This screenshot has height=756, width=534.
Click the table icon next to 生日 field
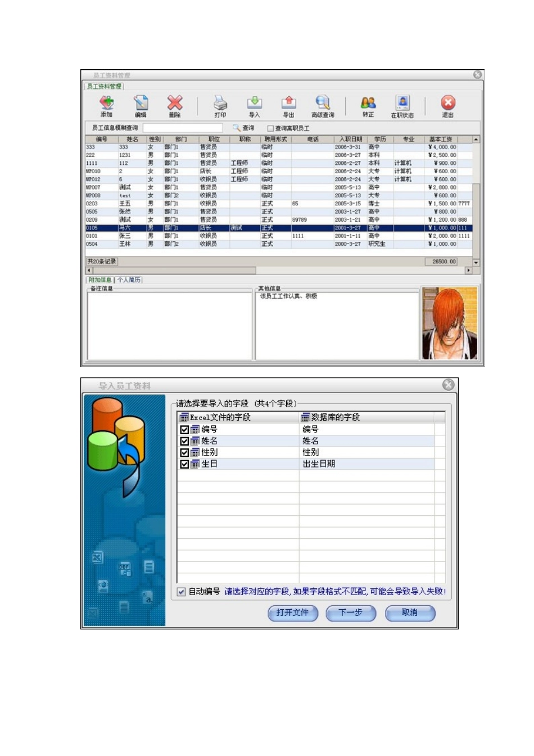click(x=195, y=464)
